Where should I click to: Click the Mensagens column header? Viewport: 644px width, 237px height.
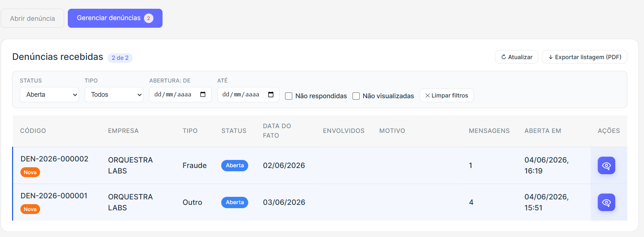pyautogui.click(x=489, y=131)
